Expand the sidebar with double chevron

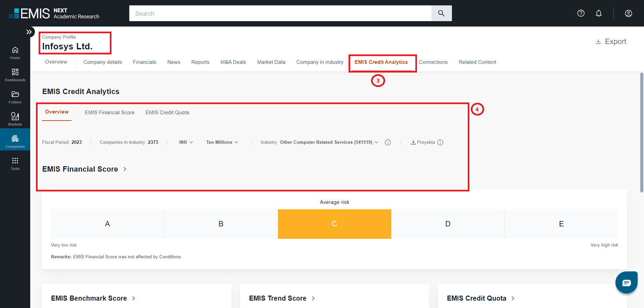click(x=29, y=32)
